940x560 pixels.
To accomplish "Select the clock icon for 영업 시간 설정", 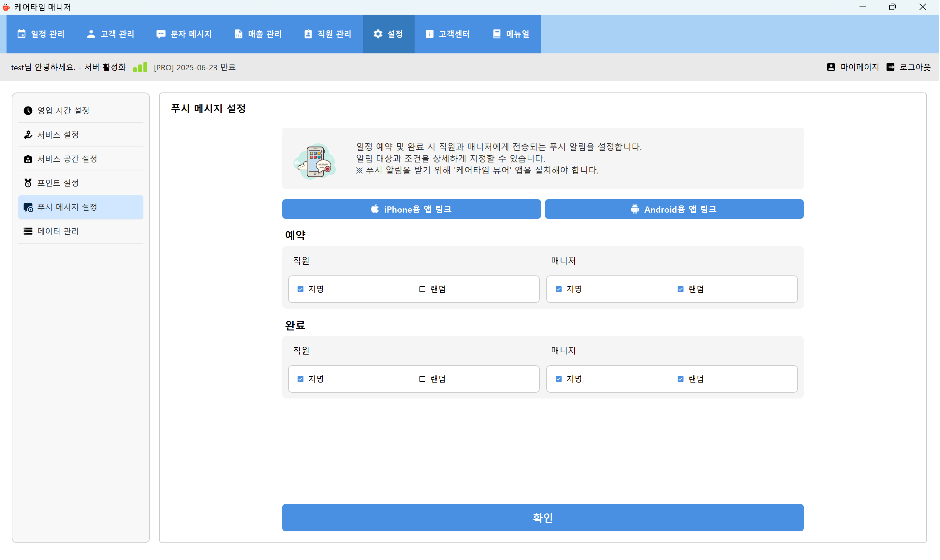I will (28, 111).
